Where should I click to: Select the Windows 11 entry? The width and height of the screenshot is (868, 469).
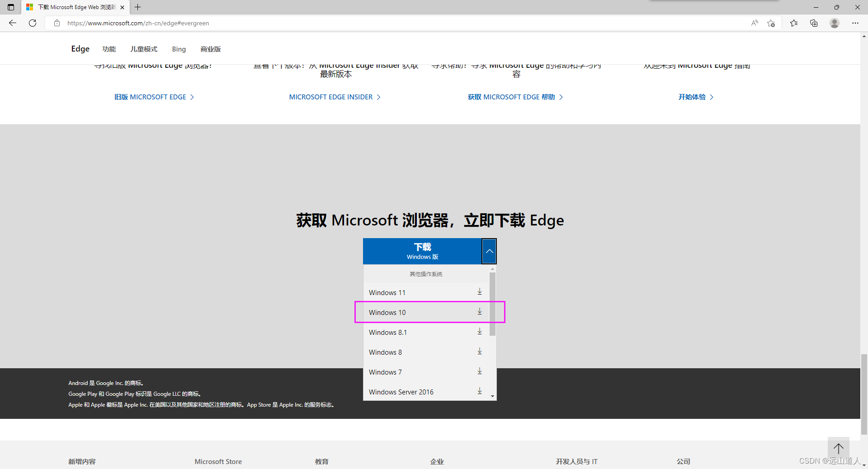coord(426,293)
